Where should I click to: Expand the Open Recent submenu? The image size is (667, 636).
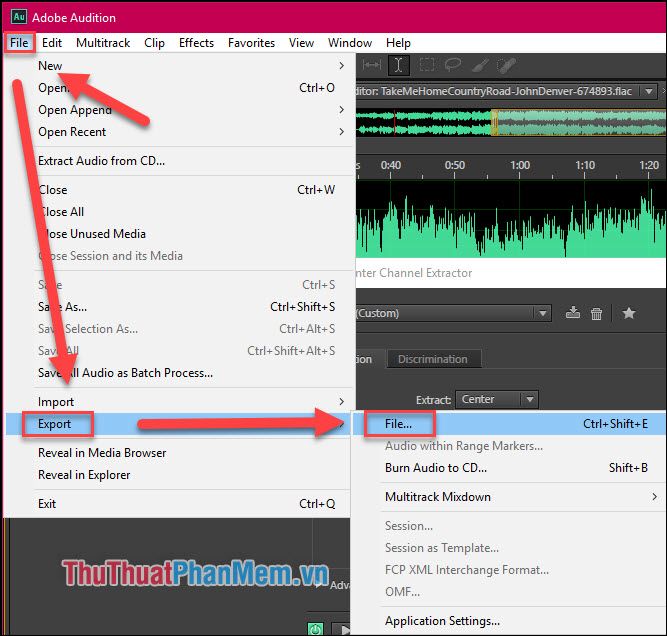pos(180,132)
